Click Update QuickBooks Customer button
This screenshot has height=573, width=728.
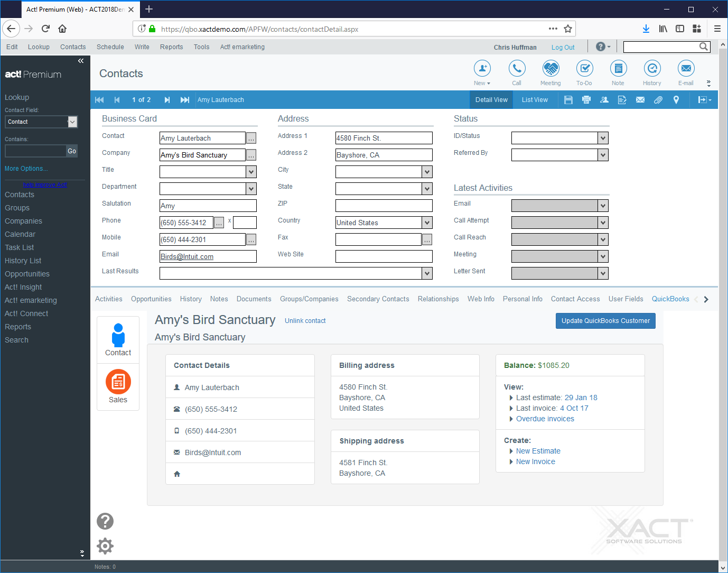point(605,321)
